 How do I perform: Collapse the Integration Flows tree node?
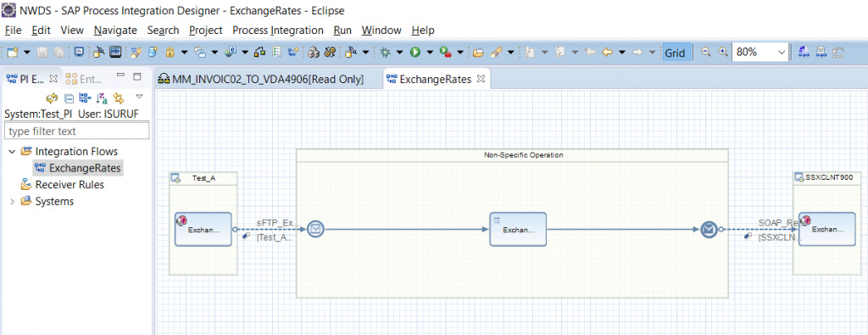pyautogui.click(x=12, y=151)
